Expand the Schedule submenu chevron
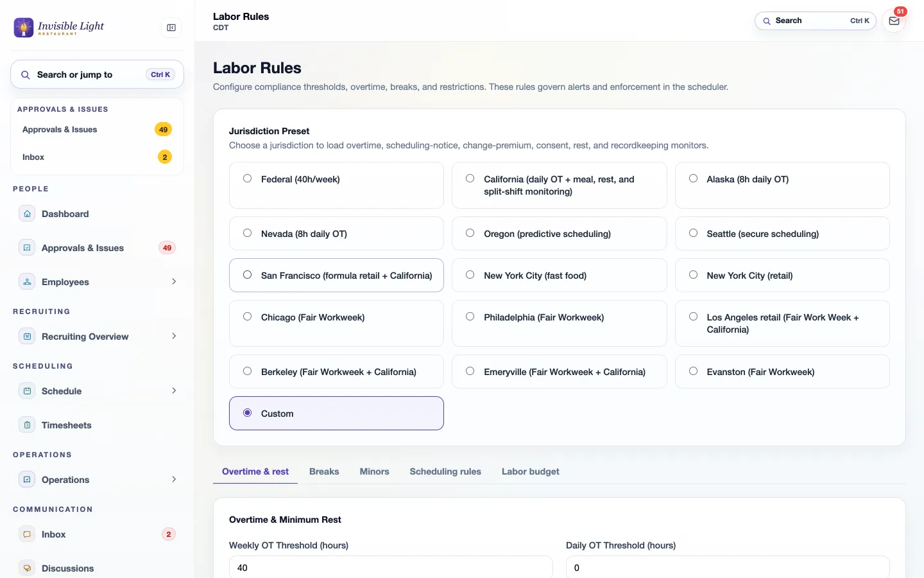The width and height of the screenshot is (924, 578). (174, 390)
